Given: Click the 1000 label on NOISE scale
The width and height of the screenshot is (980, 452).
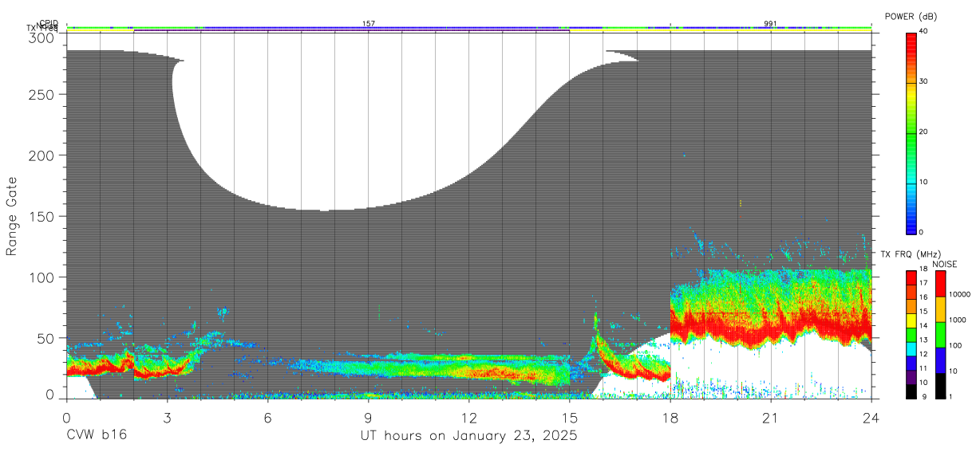Looking at the screenshot, I should [959, 320].
